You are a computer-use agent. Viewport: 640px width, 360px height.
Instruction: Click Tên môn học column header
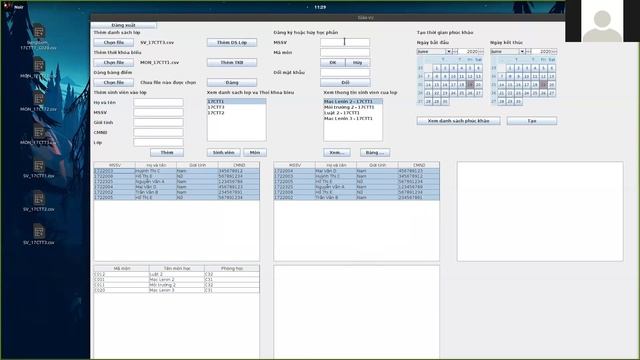[177, 269]
